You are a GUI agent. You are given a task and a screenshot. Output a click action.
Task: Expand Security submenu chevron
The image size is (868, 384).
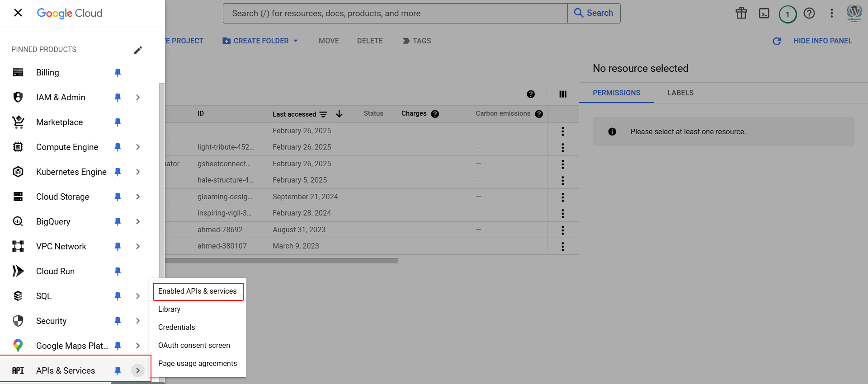138,321
